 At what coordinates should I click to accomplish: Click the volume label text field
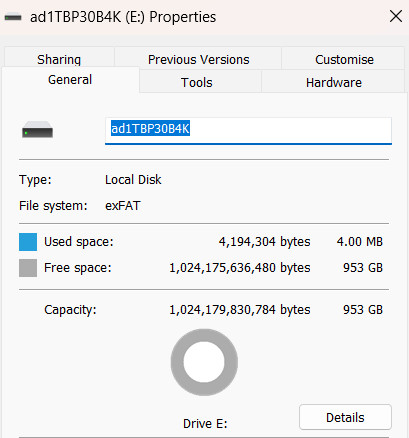[x=248, y=131]
